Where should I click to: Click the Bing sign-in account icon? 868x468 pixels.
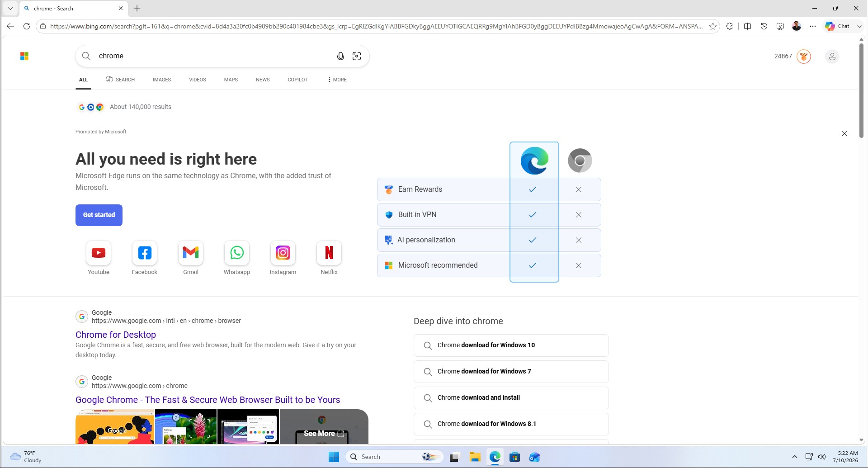(x=832, y=57)
